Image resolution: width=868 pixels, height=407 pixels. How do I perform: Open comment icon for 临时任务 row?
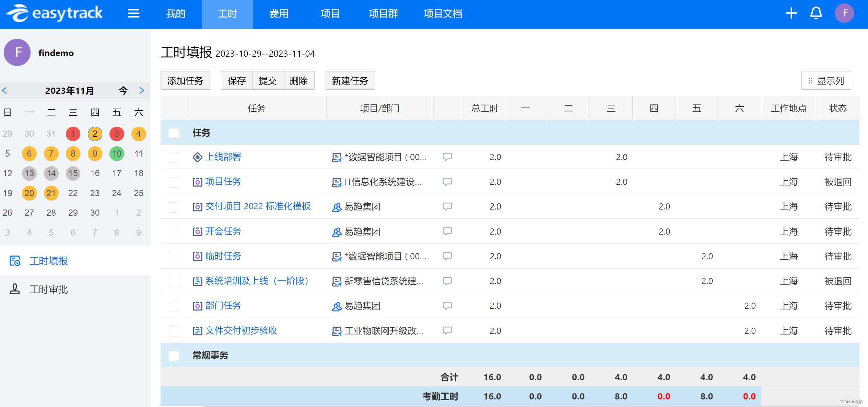coord(447,256)
